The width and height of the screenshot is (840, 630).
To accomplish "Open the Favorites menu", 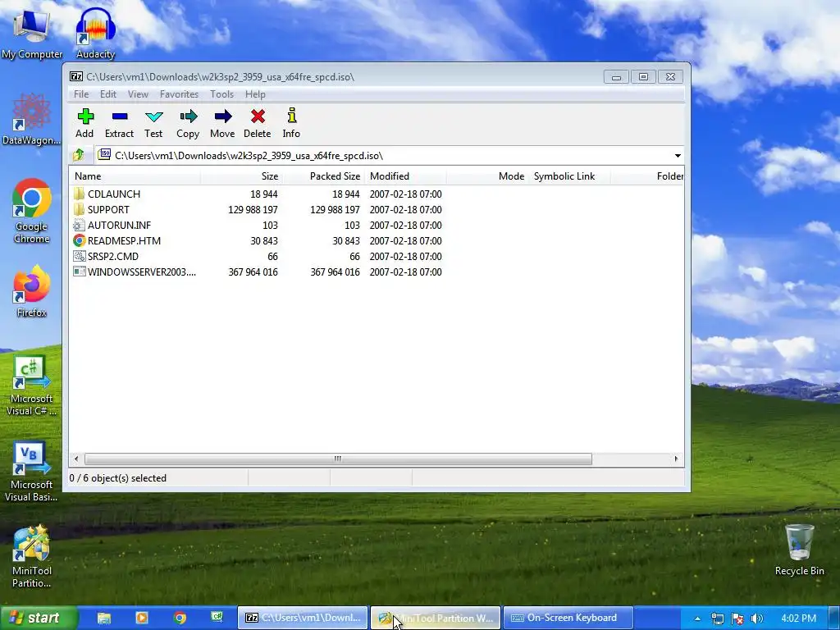I will pyautogui.click(x=179, y=94).
